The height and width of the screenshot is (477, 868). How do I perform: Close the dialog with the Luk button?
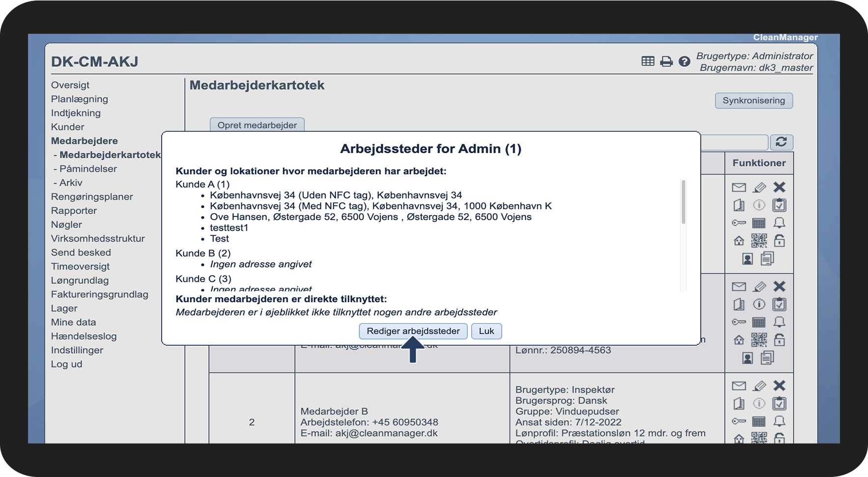486,331
